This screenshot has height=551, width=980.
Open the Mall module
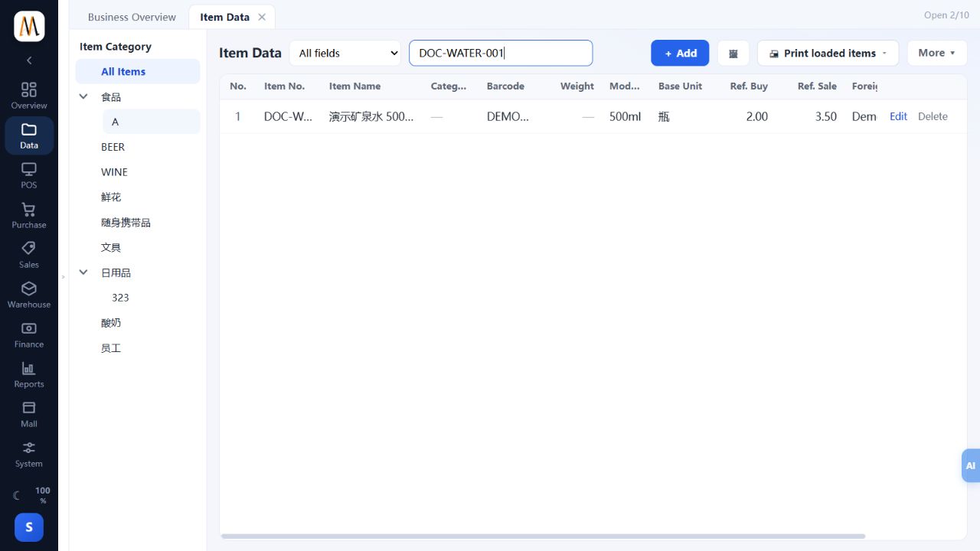click(x=29, y=414)
